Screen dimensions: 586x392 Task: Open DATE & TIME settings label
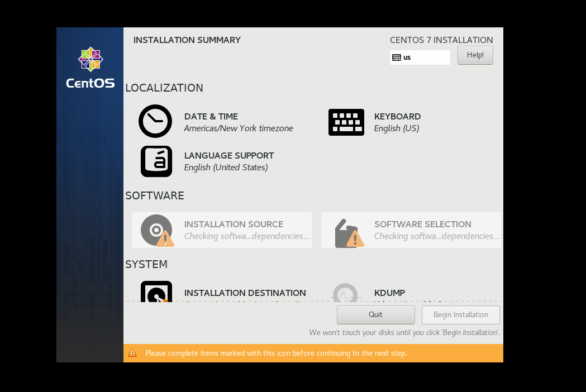click(211, 117)
